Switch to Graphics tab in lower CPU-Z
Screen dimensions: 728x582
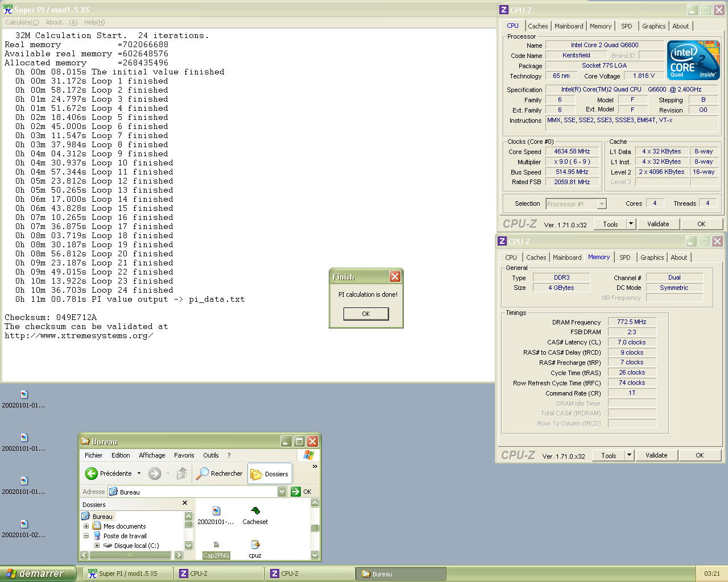coord(652,257)
